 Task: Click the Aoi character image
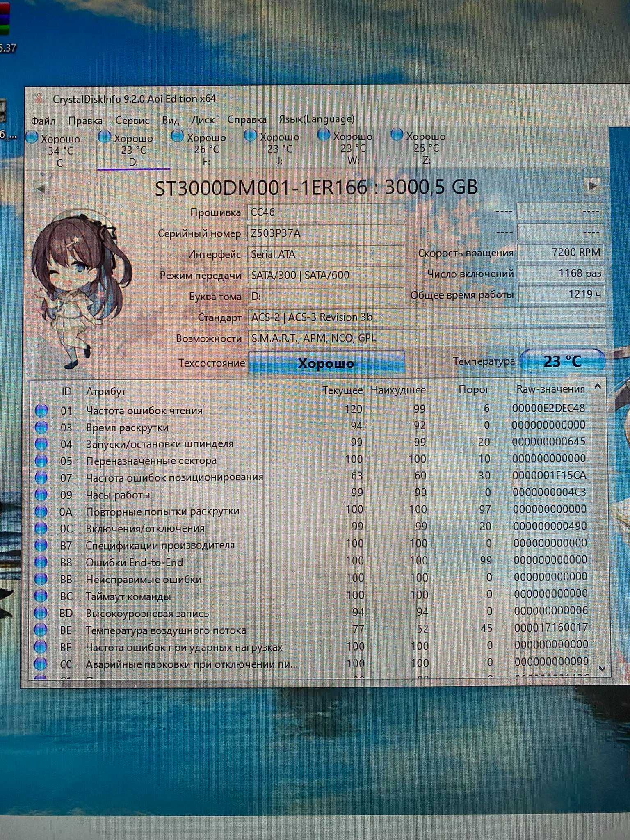click(82, 289)
